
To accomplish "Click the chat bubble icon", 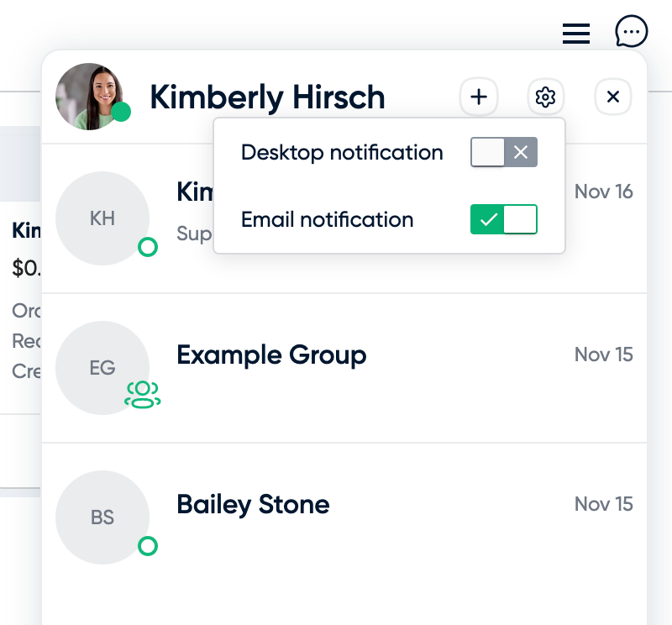I will (632, 31).
